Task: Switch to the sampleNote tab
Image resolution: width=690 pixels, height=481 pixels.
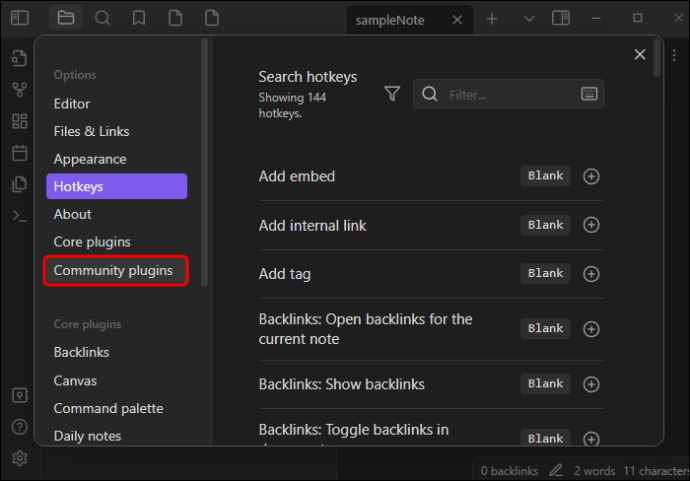Action: click(389, 20)
